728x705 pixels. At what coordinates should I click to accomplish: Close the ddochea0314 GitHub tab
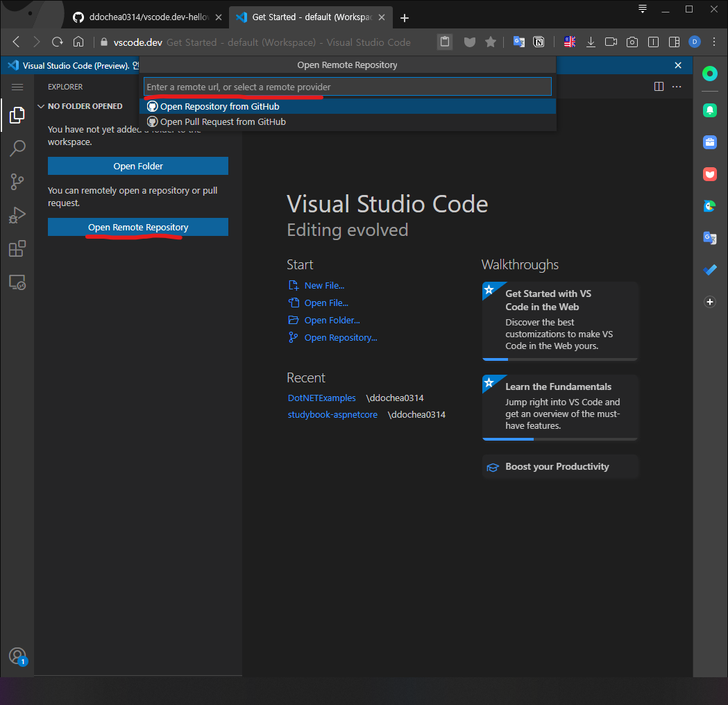coord(218,17)
